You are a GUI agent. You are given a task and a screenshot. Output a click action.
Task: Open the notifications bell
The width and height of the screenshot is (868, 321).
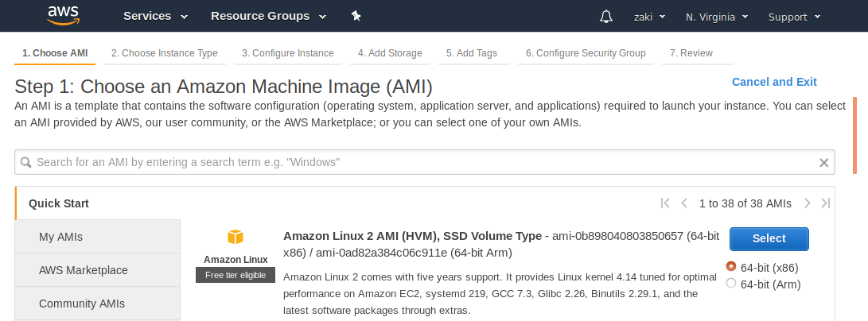pyautogui.click(x=606, y=17)
